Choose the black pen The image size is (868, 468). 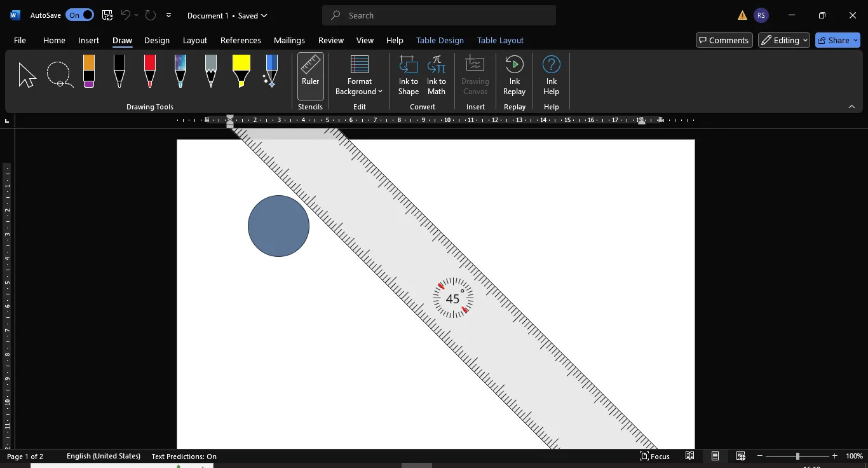coord(119,71)
